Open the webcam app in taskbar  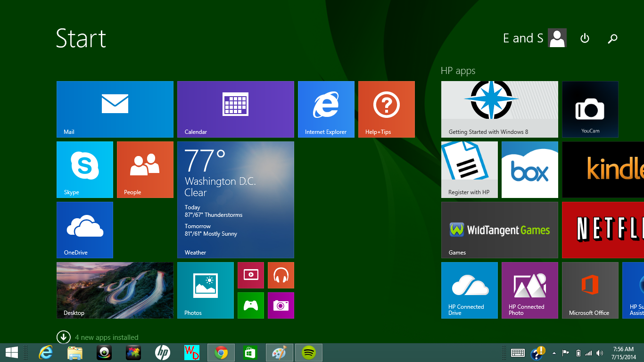104,353
